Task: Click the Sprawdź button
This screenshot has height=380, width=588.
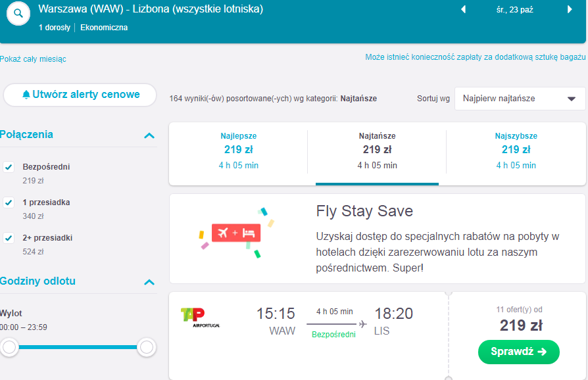Action: (519, 352)
